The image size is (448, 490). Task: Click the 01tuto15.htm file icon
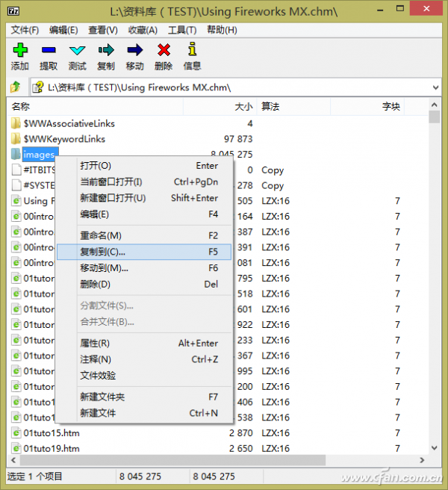[16, 432]
